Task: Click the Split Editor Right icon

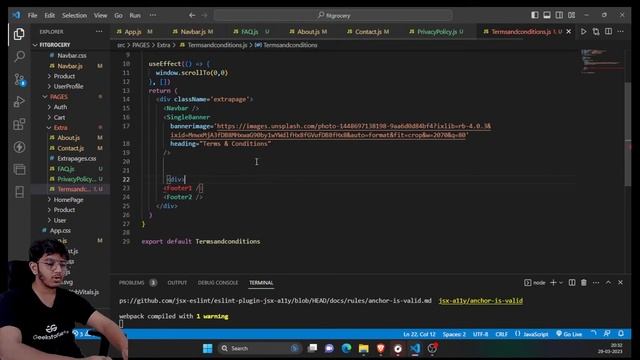Action: click(608, 31)
